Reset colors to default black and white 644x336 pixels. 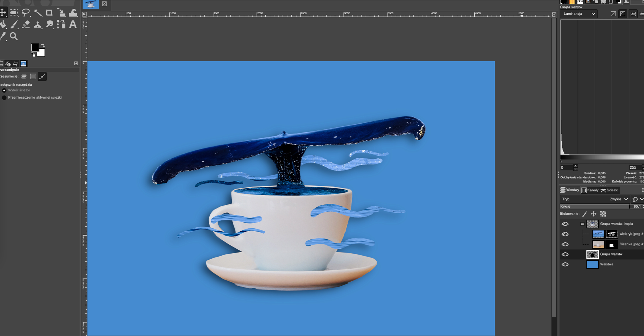(x=33, y=54)
